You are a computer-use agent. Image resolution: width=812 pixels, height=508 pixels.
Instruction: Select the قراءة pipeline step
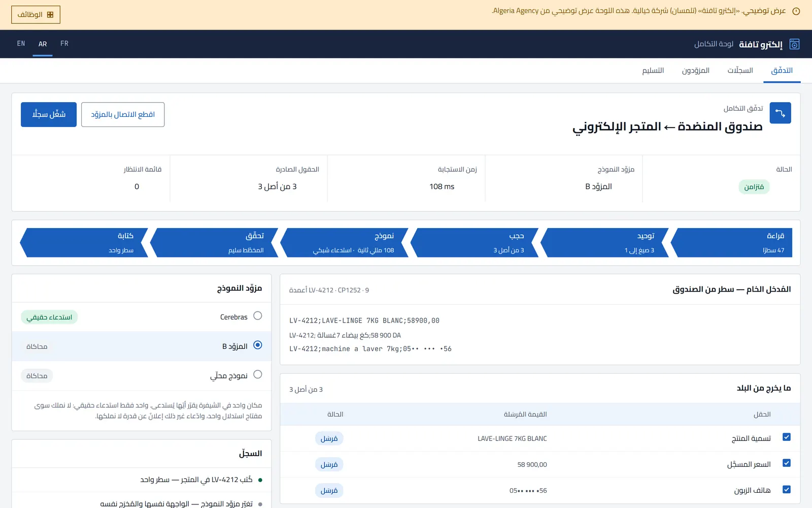coord(731,242)
